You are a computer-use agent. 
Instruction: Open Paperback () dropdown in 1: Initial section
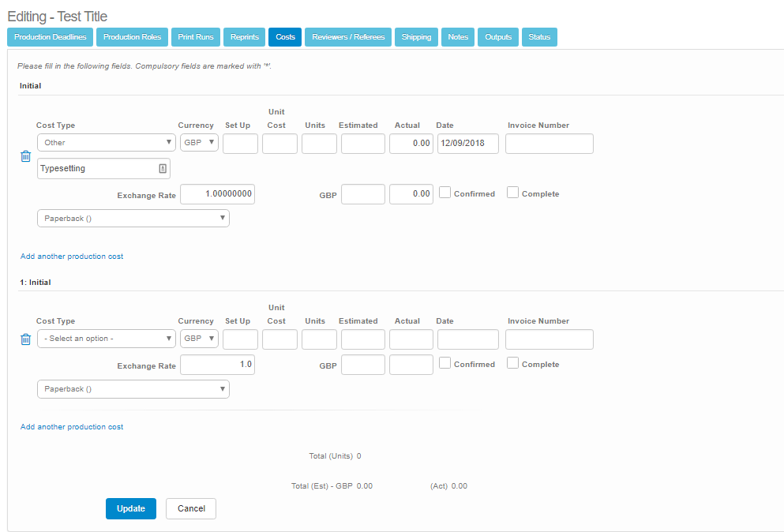[x=133, y=389]
